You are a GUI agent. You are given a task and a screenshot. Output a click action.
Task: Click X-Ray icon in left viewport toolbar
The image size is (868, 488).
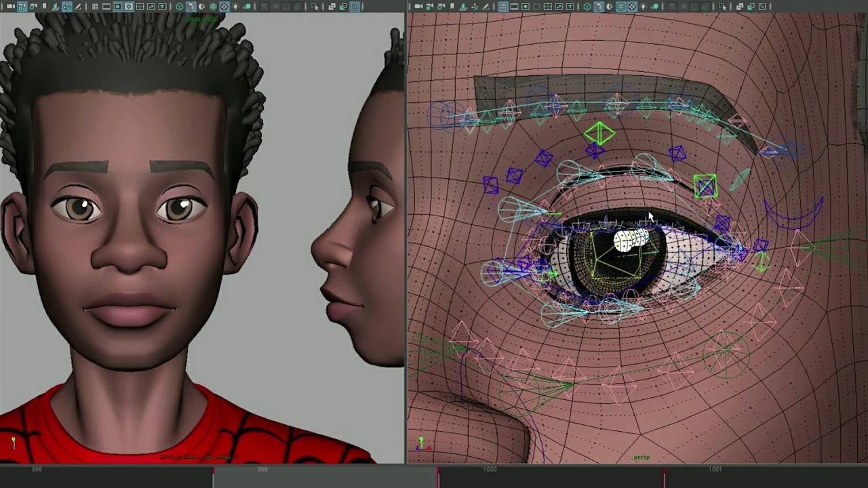[x=332, y=7]
